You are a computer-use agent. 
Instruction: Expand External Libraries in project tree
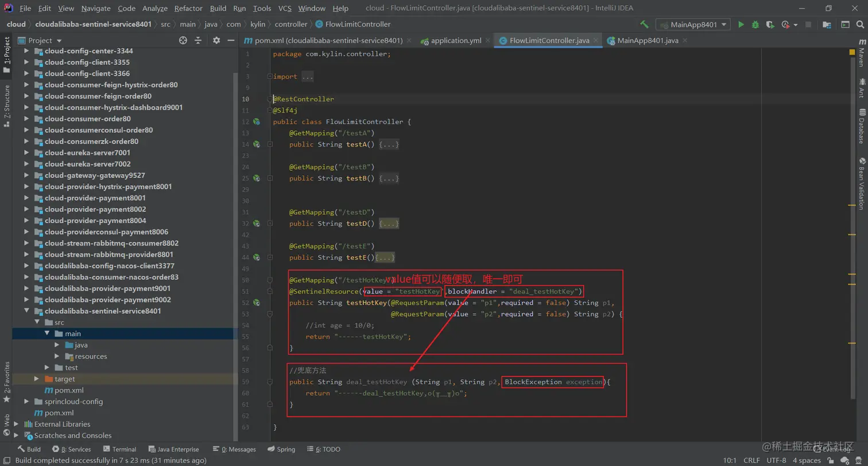pyautogui.click(x=17, y=424)
